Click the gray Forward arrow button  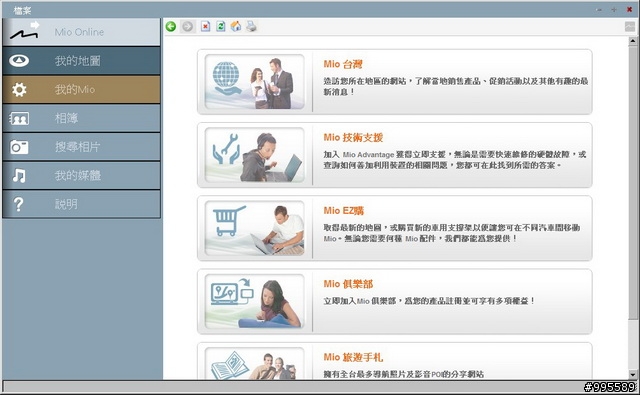pyautogui.click(x=187, y=27)
